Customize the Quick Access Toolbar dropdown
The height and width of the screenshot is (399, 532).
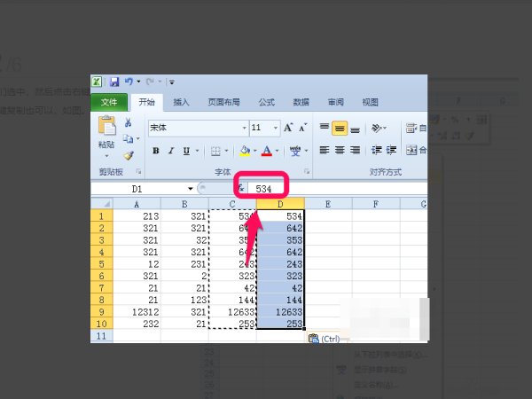click(172, 82)
